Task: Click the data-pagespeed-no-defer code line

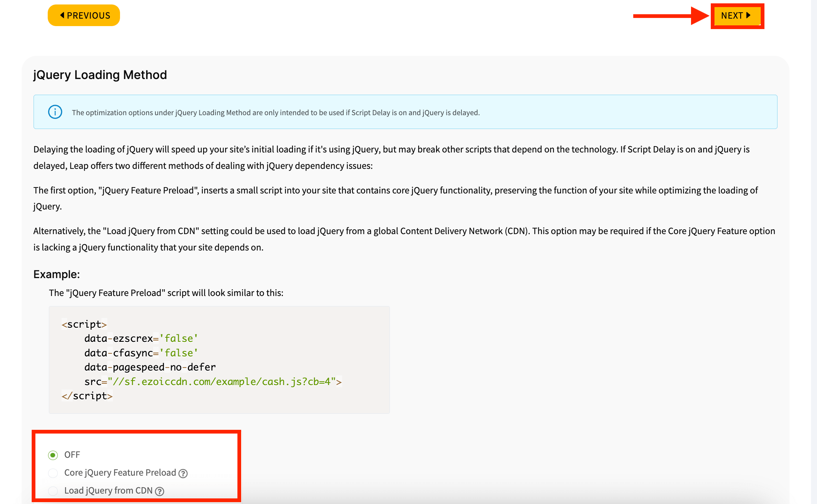Action: [150, 367]
